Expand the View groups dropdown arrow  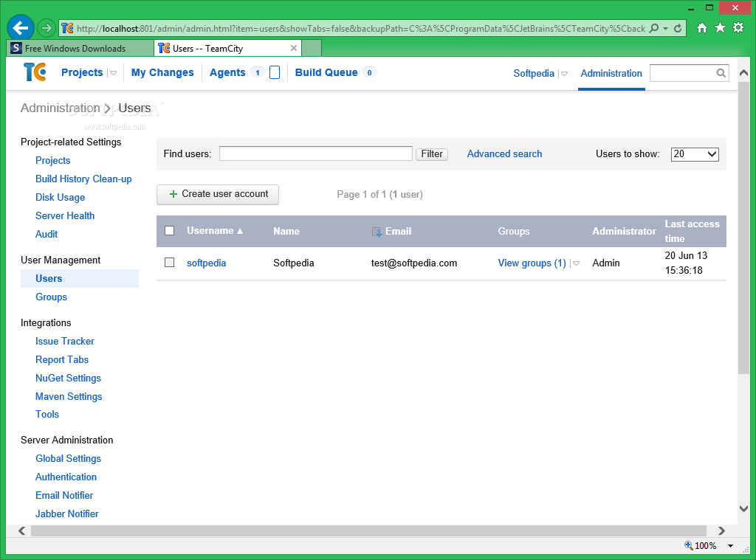(x=576, y=263)
